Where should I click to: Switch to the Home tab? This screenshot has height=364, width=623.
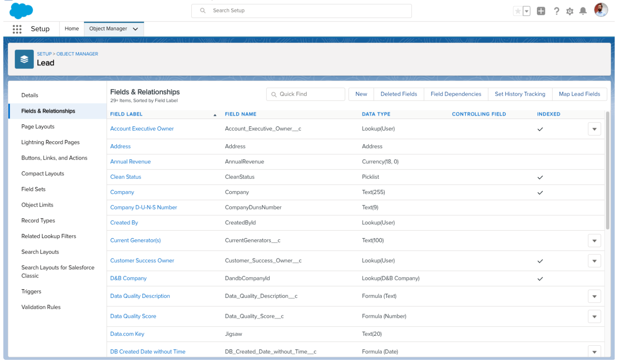[x=72, y=29]
